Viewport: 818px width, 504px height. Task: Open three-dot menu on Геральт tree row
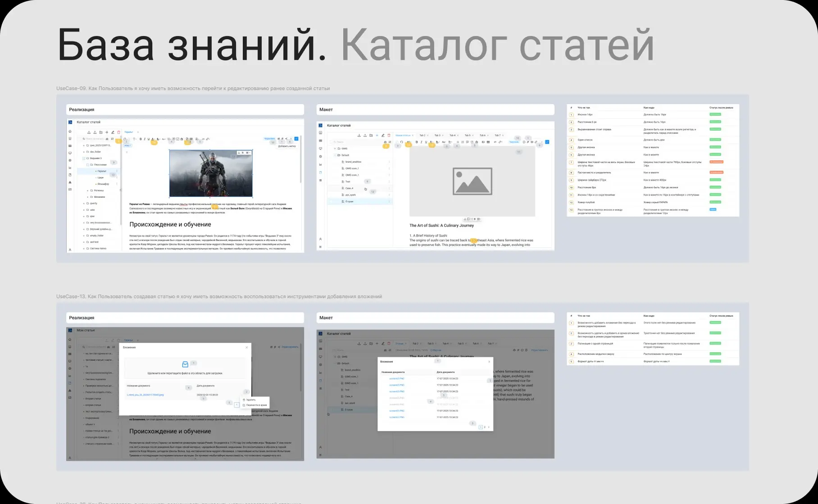tap(117, 171)
